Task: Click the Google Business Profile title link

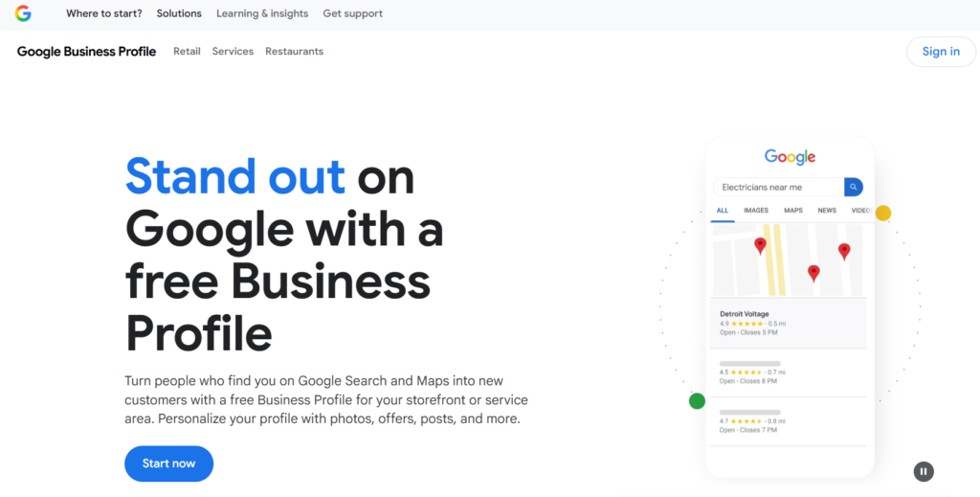Action: (86, 52)
